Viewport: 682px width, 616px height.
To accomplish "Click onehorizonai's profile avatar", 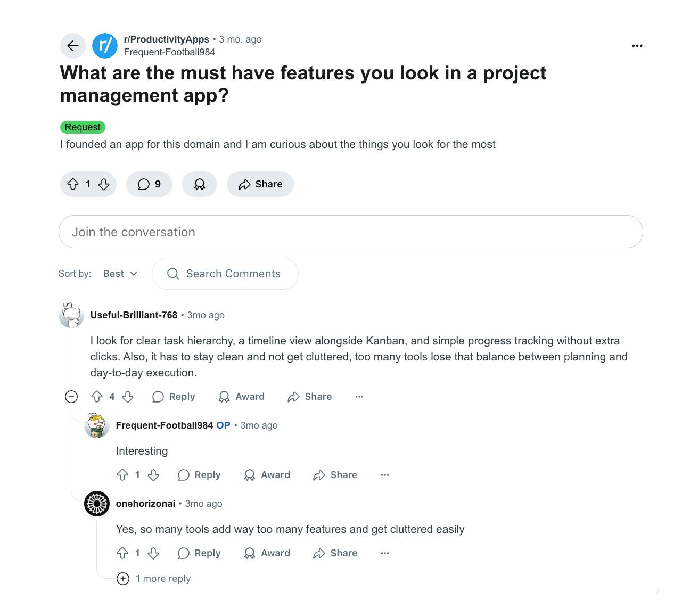I will pos(97,503).
